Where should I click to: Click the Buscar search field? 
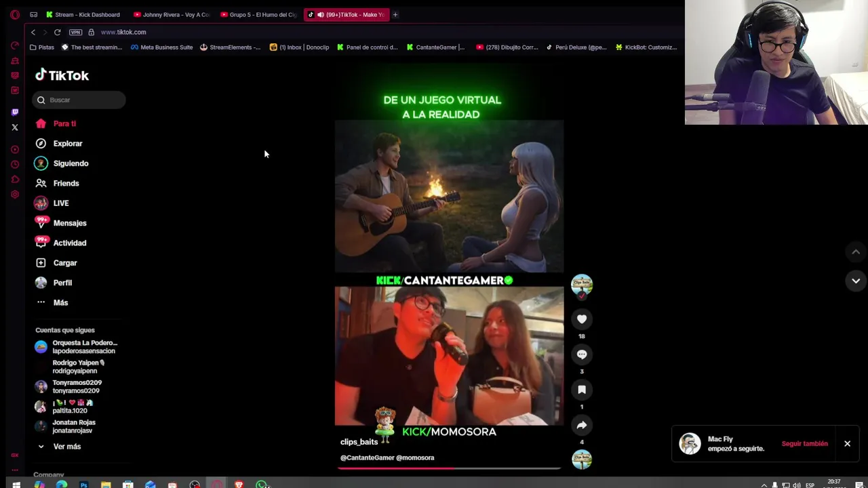click(79, 100)
